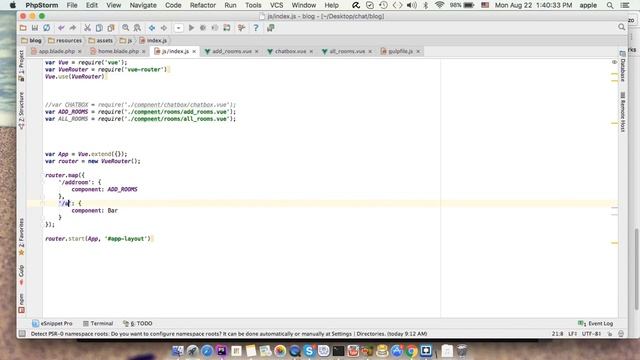Open the Tools menu

253,5
